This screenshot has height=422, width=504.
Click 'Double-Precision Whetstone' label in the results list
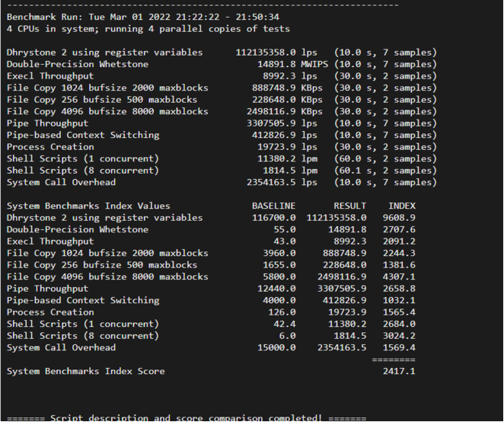pyautogui.click(x=78, y=64)
